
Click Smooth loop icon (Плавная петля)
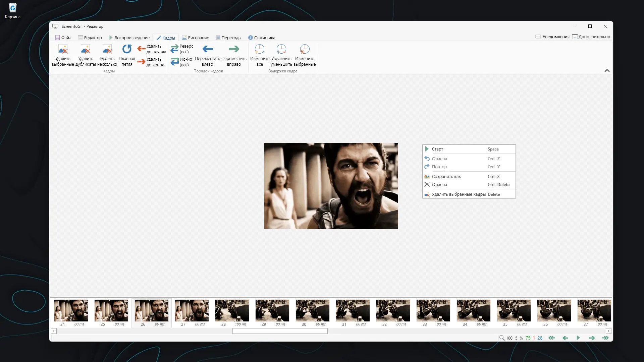[127, 49]
